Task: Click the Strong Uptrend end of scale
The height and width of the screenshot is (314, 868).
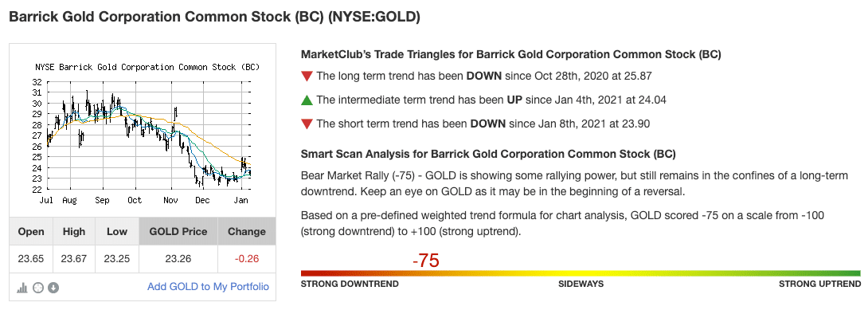Action: 820,284
